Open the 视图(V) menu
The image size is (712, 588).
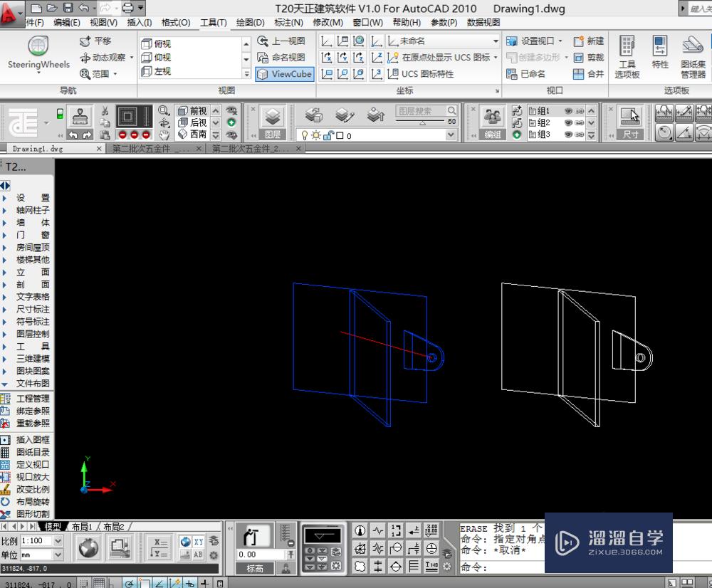tap(103, 22)
